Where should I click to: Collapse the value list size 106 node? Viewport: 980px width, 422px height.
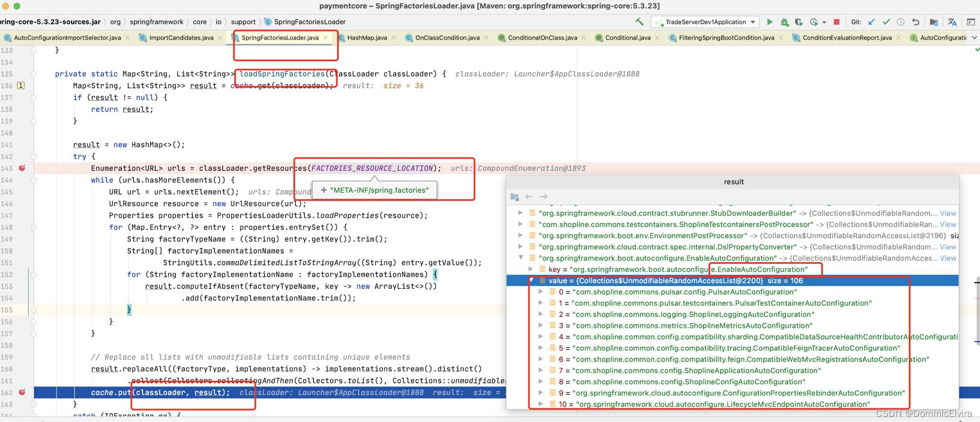[531, 280]
